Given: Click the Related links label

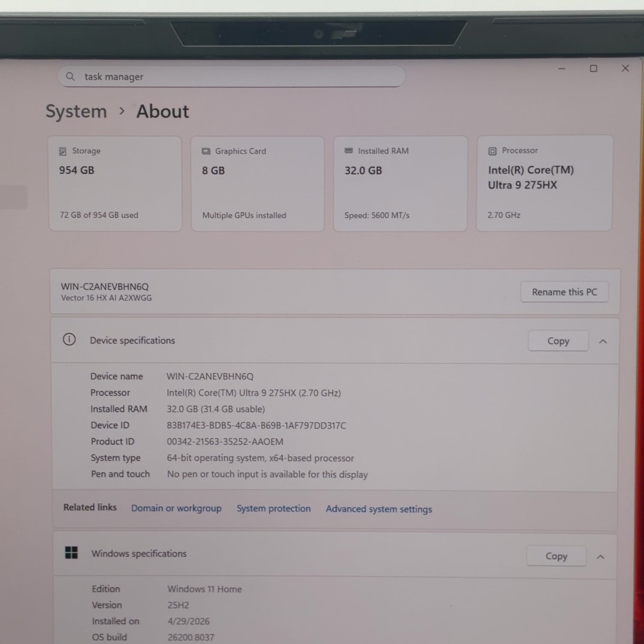Looking at the screenshot, I should tap(90, 507).
